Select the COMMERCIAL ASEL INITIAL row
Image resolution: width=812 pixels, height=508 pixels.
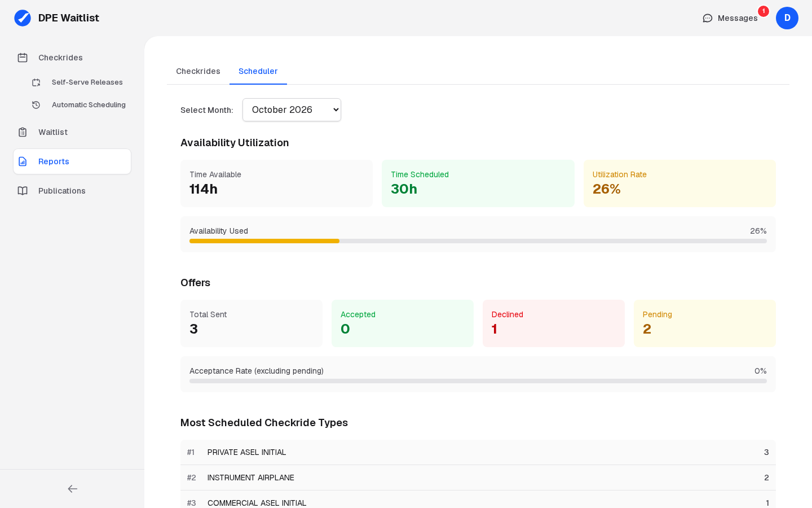[x=478, y=500]
